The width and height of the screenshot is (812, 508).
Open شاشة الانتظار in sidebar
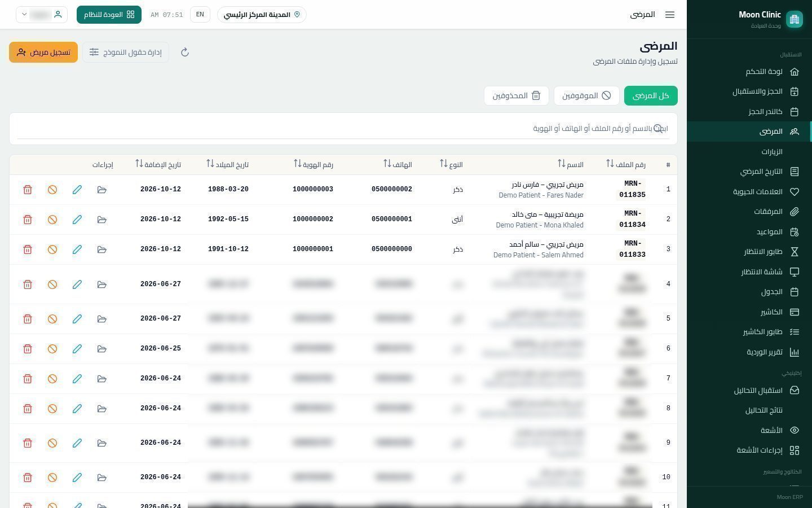tap(749, 272)
